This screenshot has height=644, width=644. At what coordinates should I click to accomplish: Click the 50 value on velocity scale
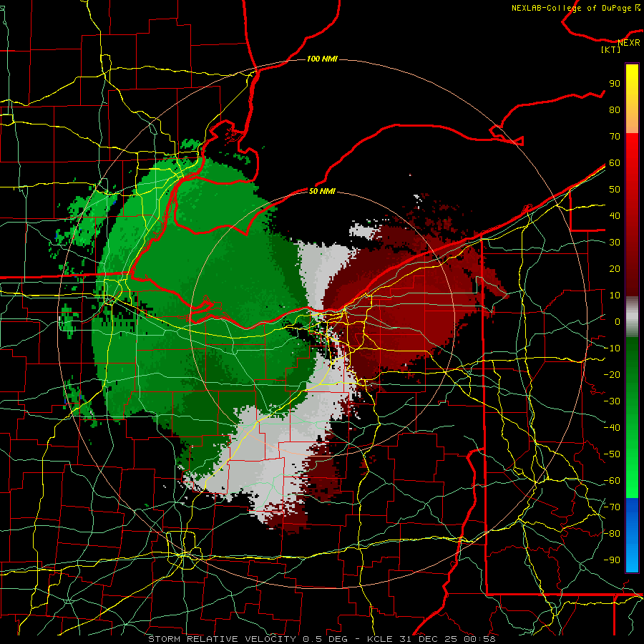615,190
